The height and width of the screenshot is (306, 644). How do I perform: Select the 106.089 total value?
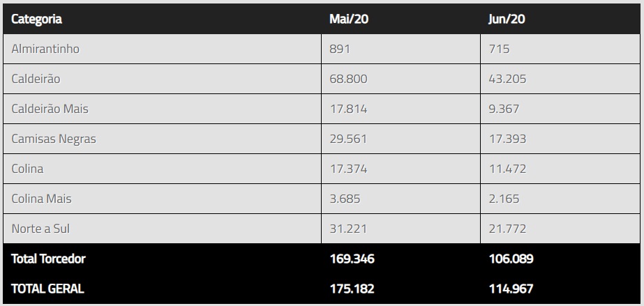[x=511, y=259]
